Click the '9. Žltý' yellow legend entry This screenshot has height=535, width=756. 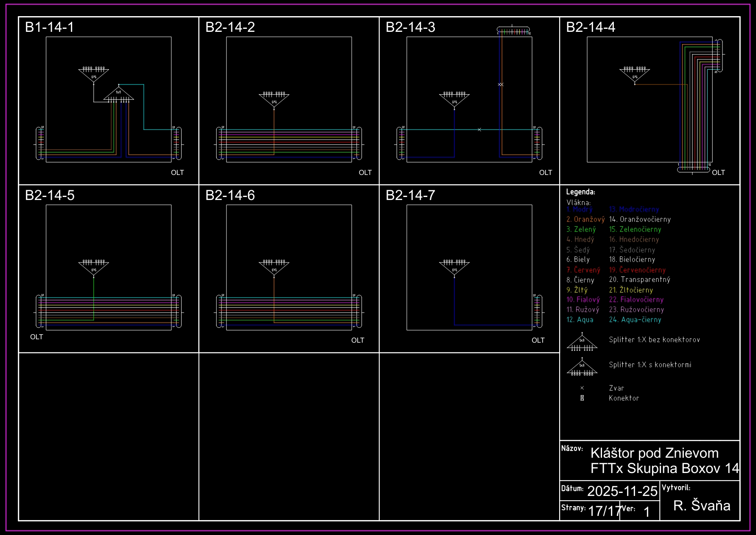coord(577,290)
